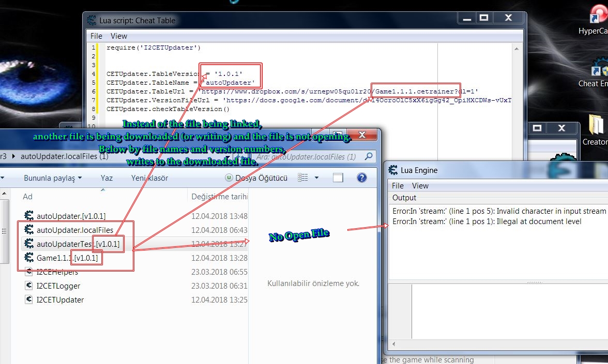Open Explorer help via the question mark icon
The image size is (608, 364).
[361, 178]
